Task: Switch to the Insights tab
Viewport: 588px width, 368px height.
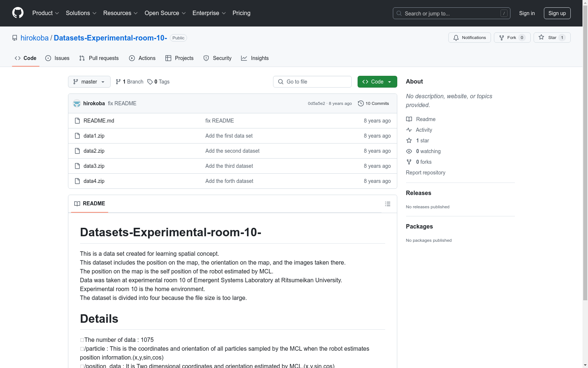Action: (255, 58)
